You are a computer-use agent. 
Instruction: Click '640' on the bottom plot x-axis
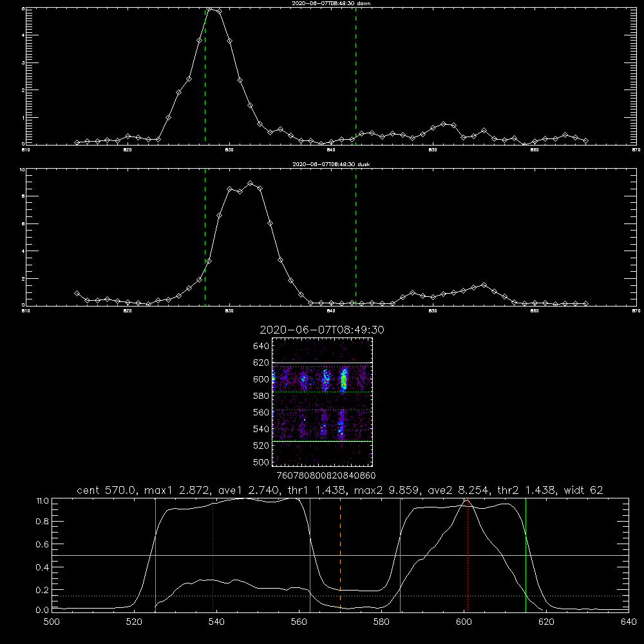[x=629, y=622]
